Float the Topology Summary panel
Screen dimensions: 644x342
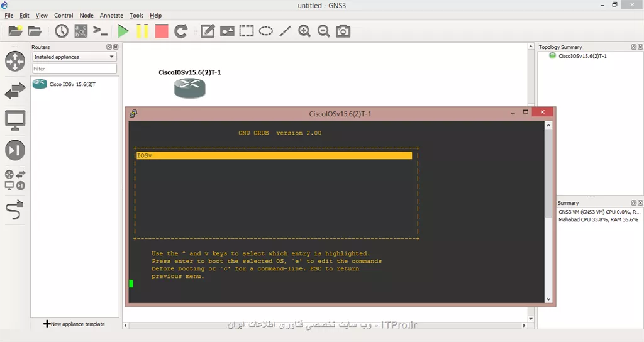(x=634, y=47)
